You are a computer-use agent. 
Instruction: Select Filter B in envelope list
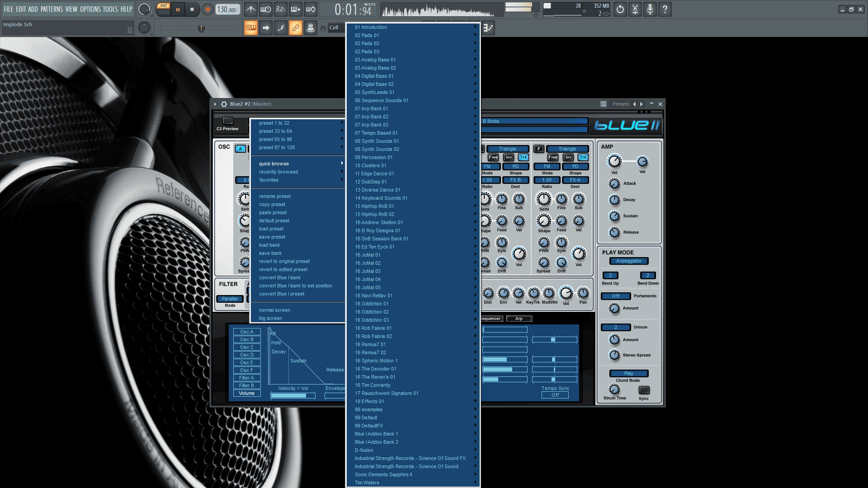[x=247, y=385]
